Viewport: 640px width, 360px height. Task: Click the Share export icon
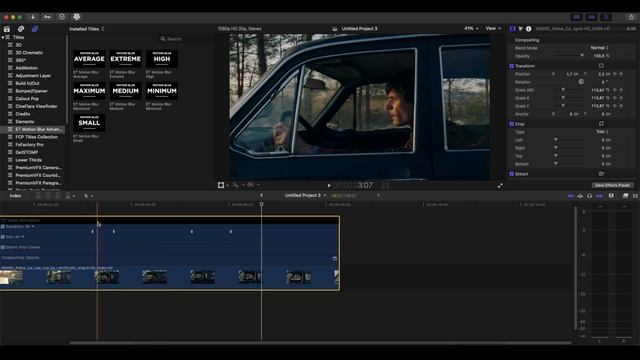pos(631,17)
